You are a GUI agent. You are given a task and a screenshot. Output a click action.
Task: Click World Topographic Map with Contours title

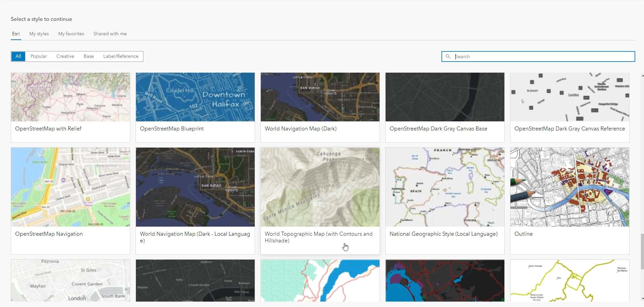[x=318, y=237]
